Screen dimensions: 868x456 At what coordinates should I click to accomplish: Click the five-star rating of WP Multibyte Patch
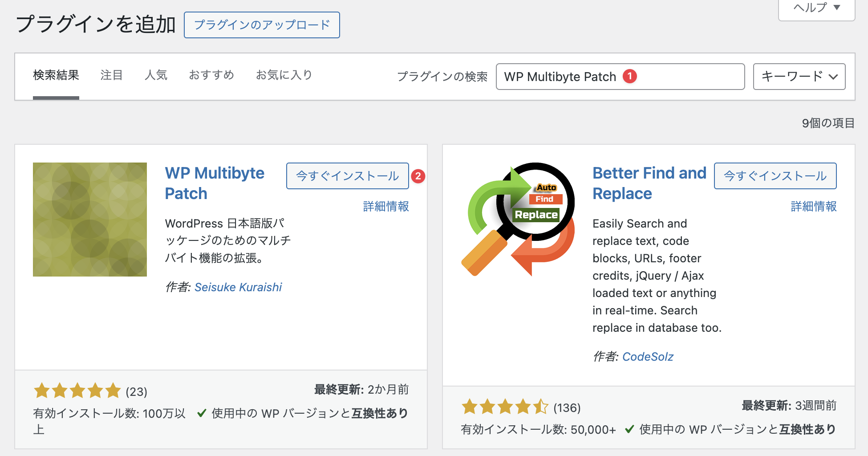tap(77, 391)
